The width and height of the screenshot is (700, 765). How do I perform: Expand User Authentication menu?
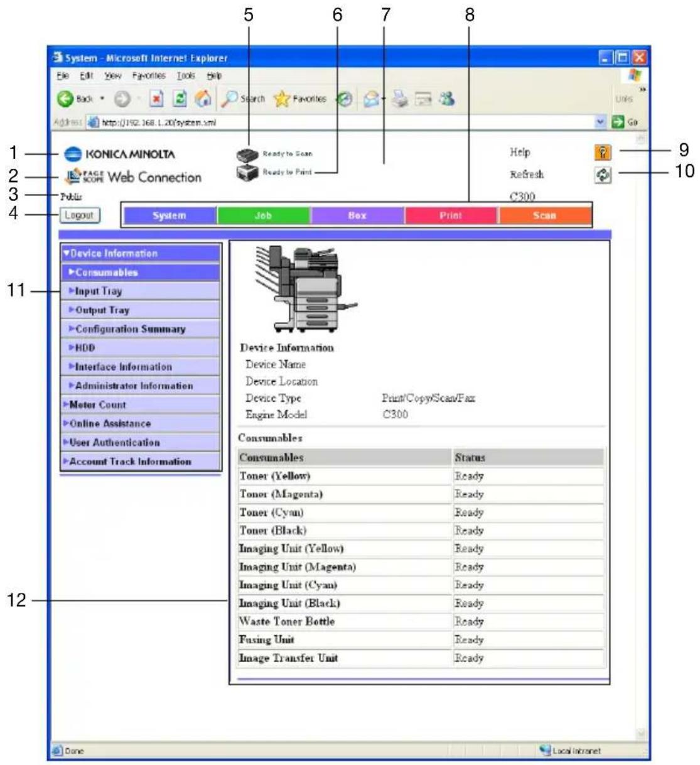pyautogui.click(x=141, y=443)
